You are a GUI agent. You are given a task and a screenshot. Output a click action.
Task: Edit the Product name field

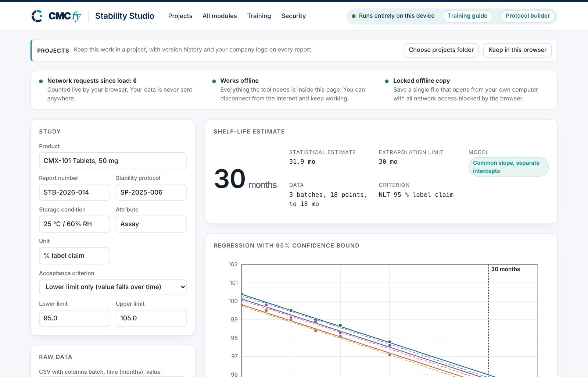[x=113, y=161]
